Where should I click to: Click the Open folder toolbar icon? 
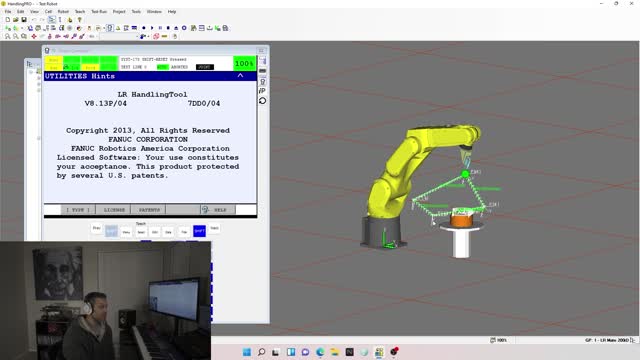click(x=16, y=20)
